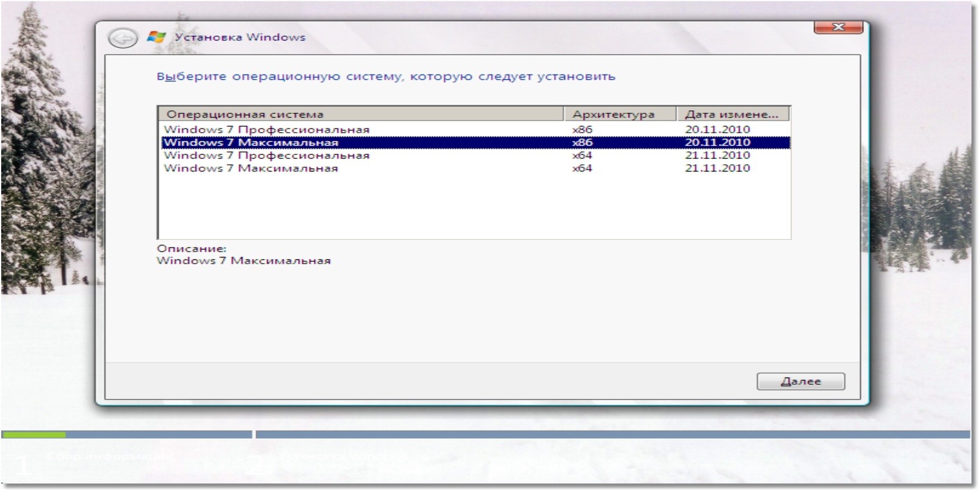Select Windows 7 Профессиональная x64 row
The image size is (980, 492).
pyautogui.click(x=475, y=155)
